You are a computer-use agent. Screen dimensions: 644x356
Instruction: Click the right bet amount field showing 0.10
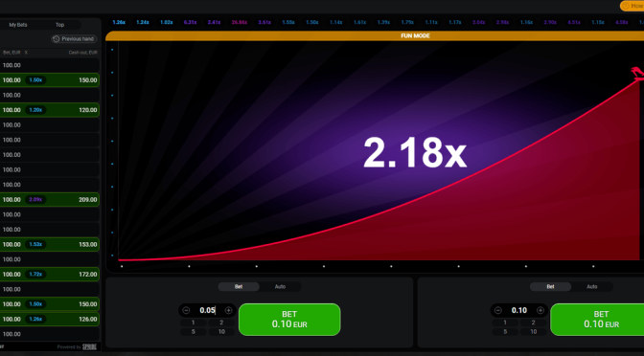tap(519, 310)
